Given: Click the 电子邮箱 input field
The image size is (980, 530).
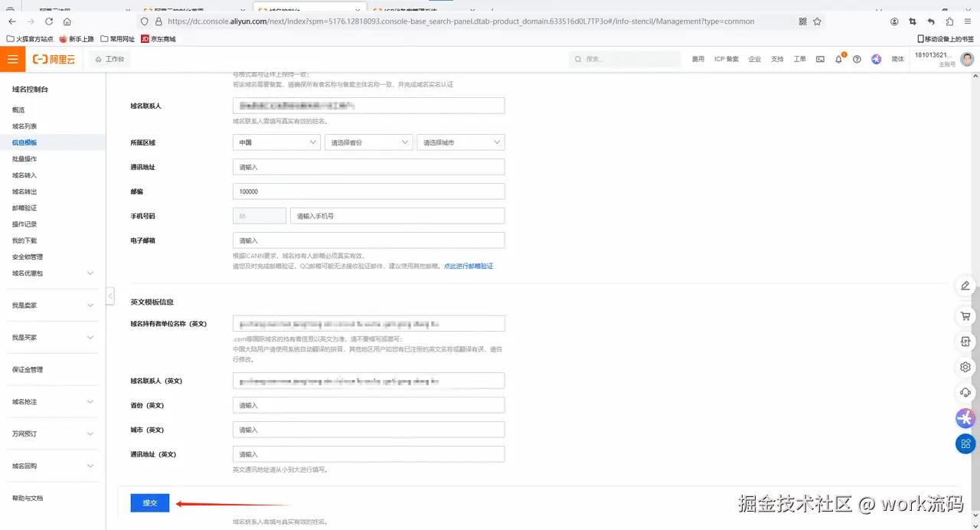Looking at the screenshot, I should pos(368,240).
